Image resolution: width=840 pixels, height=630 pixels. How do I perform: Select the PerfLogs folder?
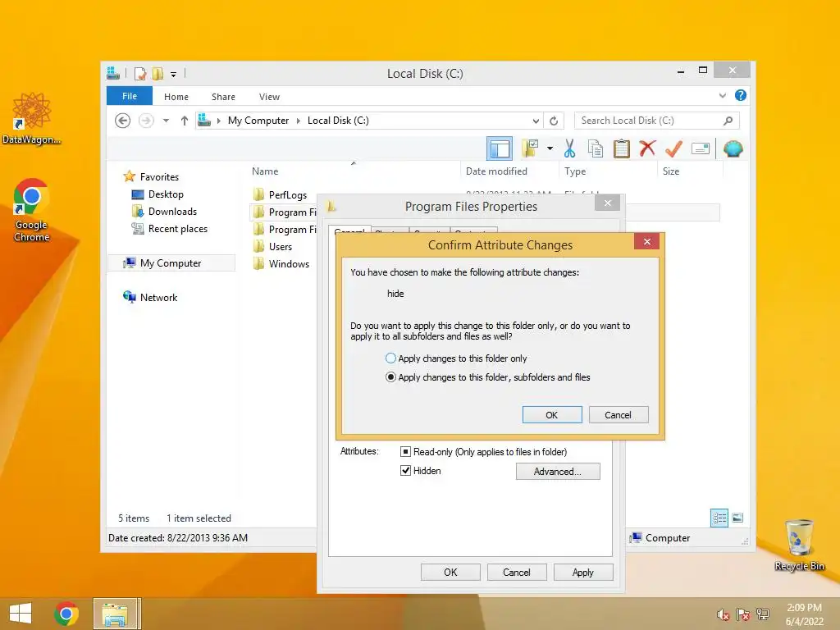click(288, 195)
